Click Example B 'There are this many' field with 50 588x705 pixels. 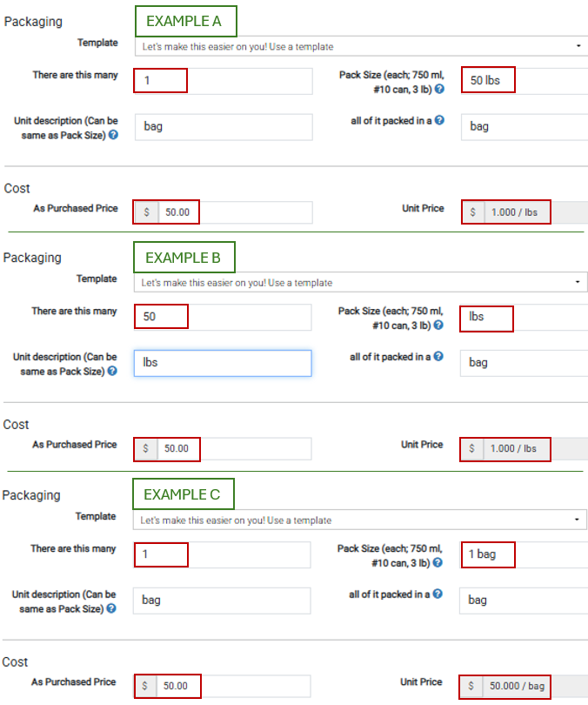pyautogui.click(x=224, y=317)
